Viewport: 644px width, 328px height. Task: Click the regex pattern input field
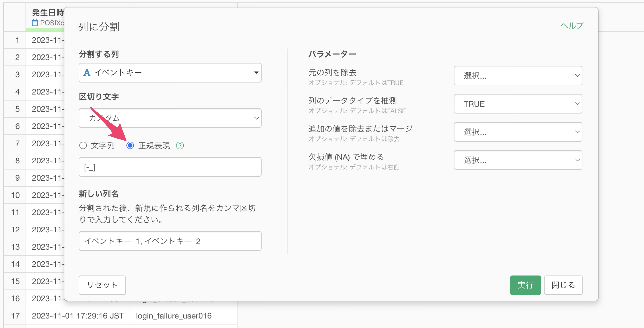click(x=170, y=167)
